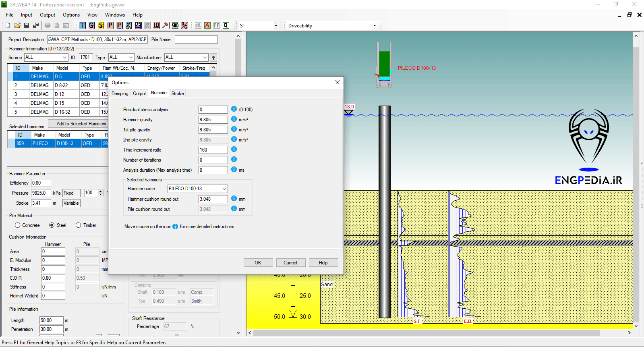Click the yellow S toolbar icon
The height and width of the screenshot is (347, 644).
tap(101, 25)
